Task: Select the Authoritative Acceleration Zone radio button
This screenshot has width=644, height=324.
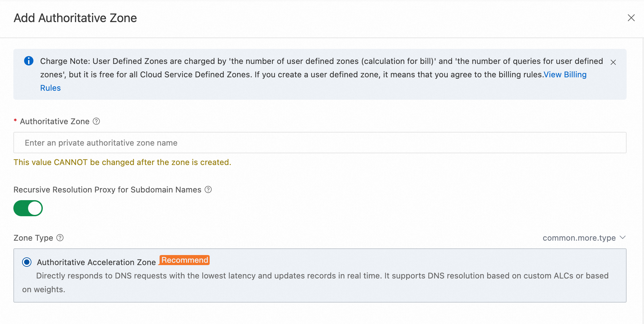Action: [x=27, y=262]
